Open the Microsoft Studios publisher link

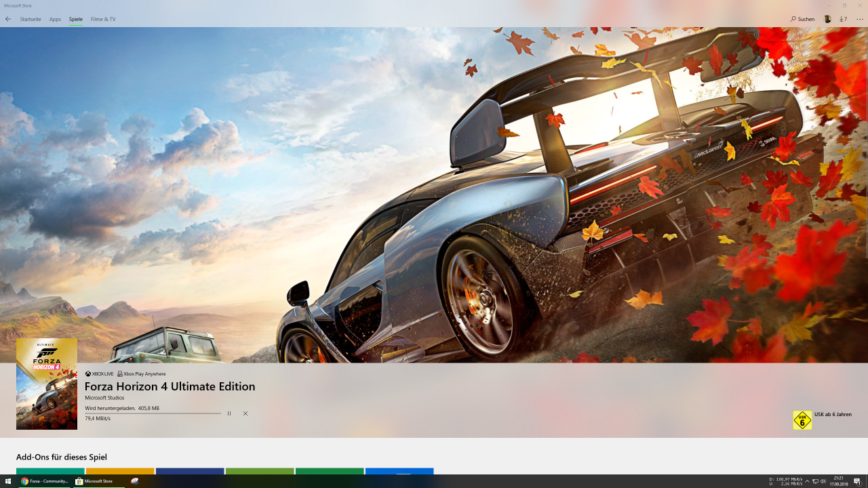point(104,396)
